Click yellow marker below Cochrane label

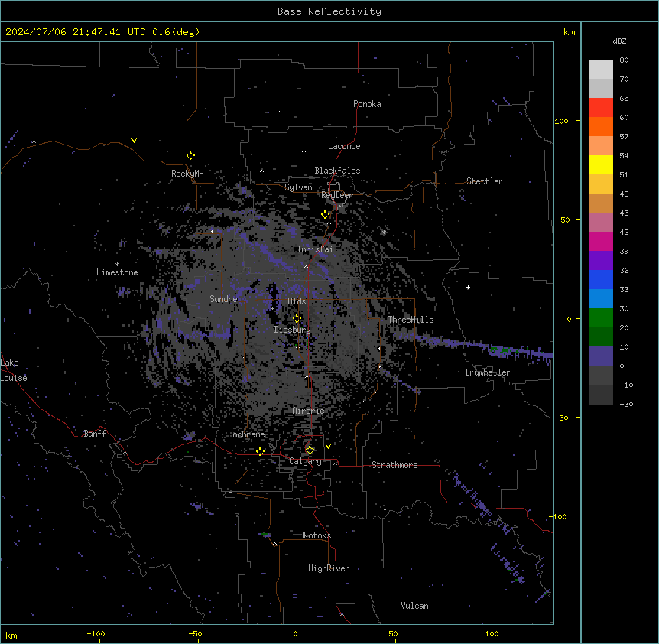click(x=260, y=451)
